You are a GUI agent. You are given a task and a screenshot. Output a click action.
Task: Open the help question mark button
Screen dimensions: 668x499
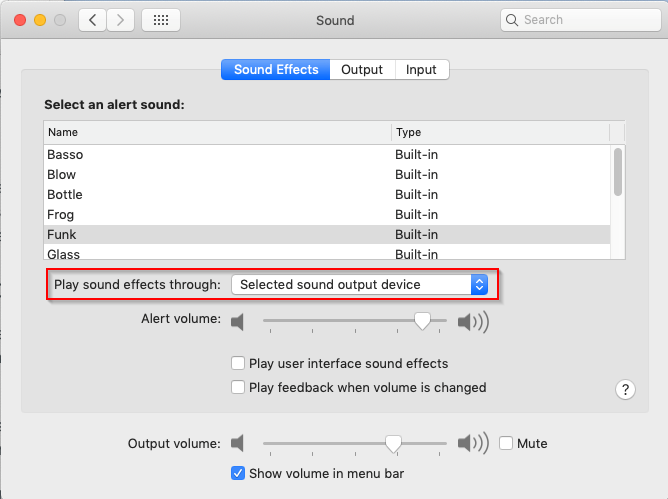[x=625, y=389]
